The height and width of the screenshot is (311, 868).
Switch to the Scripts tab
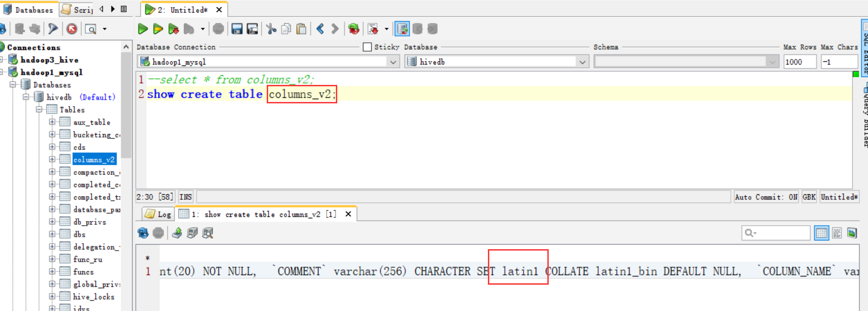pos(77,9)
